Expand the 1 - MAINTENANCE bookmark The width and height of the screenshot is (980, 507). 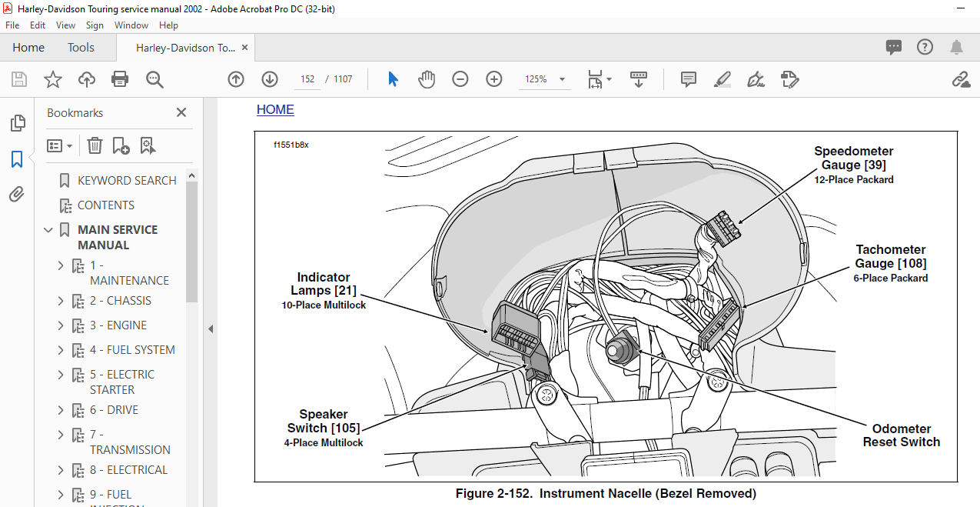tap(61, 265)
